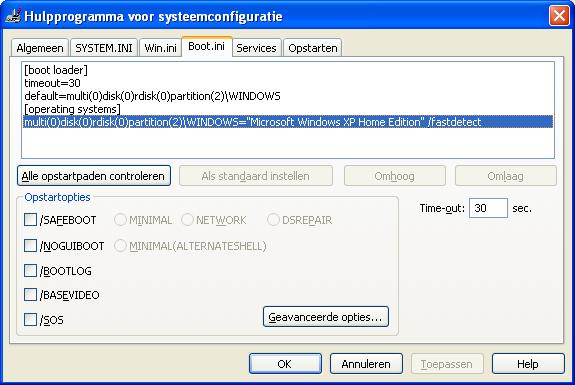This screenshot has height=385, width=575.
Task: Click into the Time-out seconds field
Action: [x=488, y=208]
